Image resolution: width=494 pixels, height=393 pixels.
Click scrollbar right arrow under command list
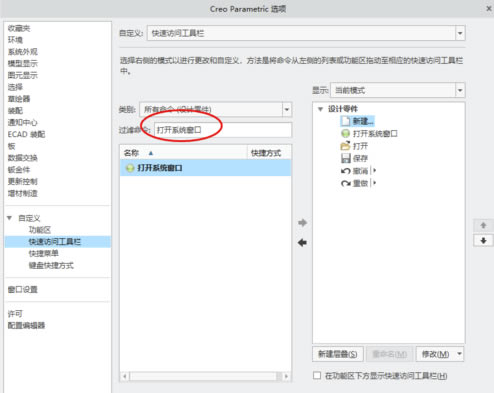[286, 376]
